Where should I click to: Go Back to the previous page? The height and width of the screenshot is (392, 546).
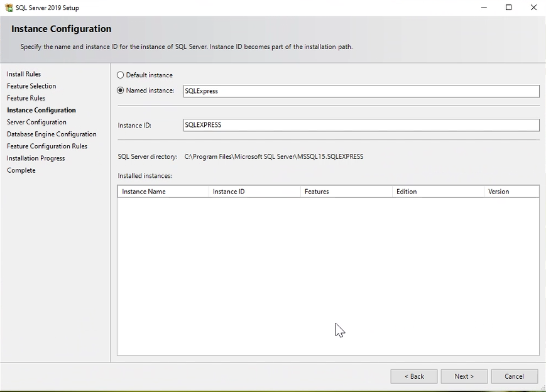(414, 376)
